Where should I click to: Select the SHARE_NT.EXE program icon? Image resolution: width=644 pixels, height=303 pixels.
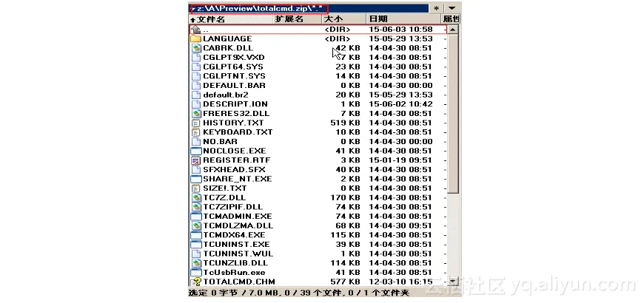click(x=196, y=179)
